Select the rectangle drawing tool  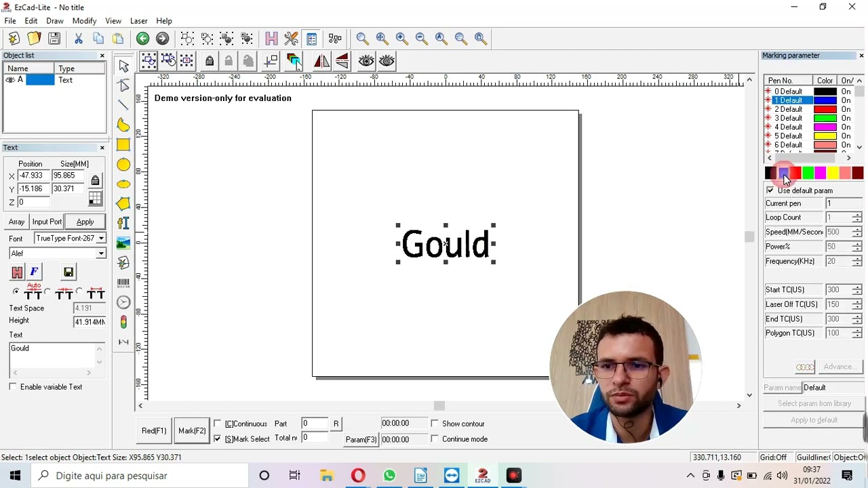[x=123, y=144]
